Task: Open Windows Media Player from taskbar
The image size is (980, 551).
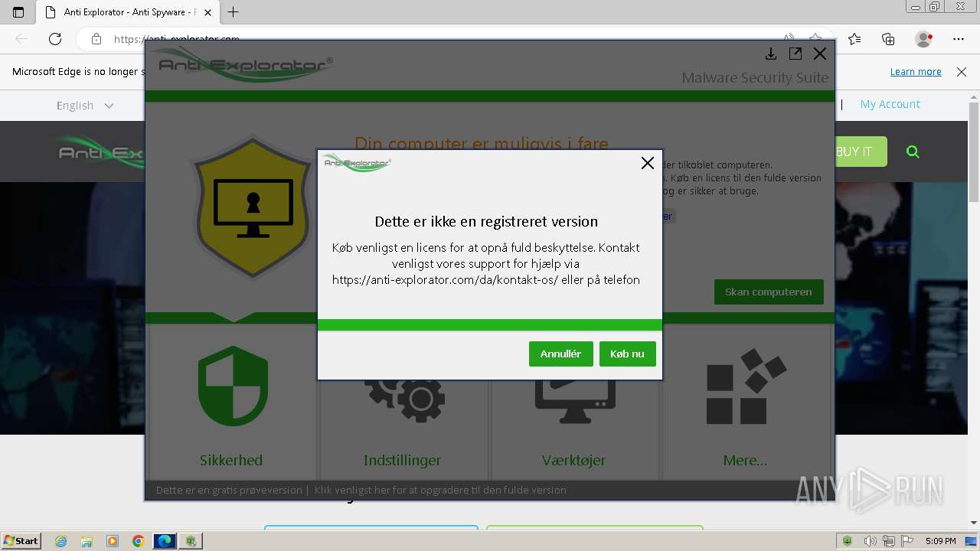Action: (x=113, y=541)
